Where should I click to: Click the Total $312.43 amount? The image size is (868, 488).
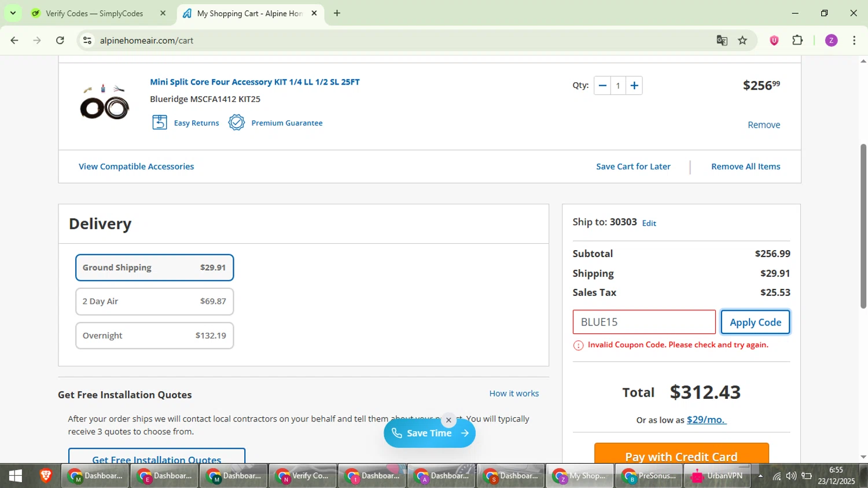click(705, 392)
